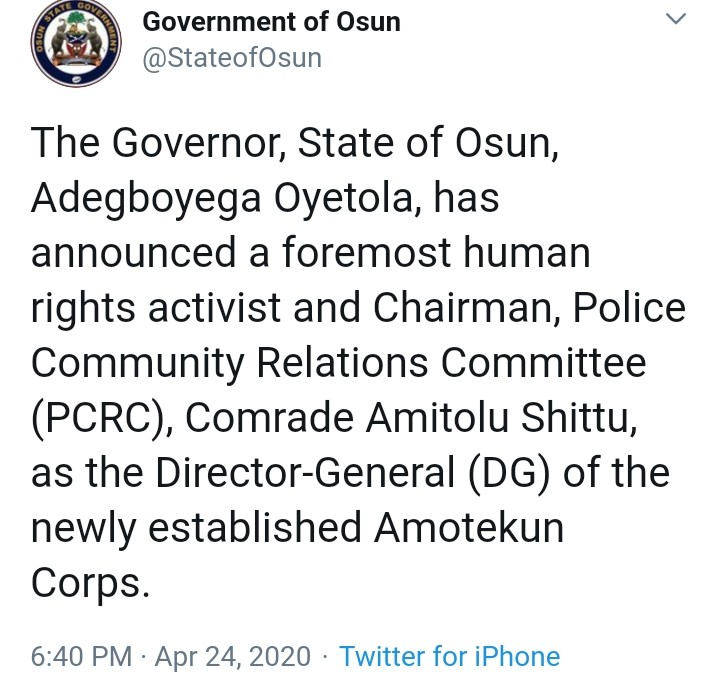Open the Twitter for iPhone source link
The height and width of the screenshot is (680, 720).
point(449,657)
